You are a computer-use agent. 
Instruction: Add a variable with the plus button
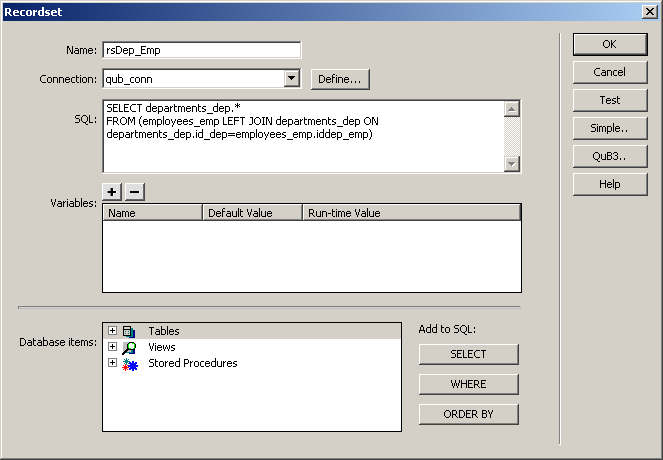[x=112, y=192]
